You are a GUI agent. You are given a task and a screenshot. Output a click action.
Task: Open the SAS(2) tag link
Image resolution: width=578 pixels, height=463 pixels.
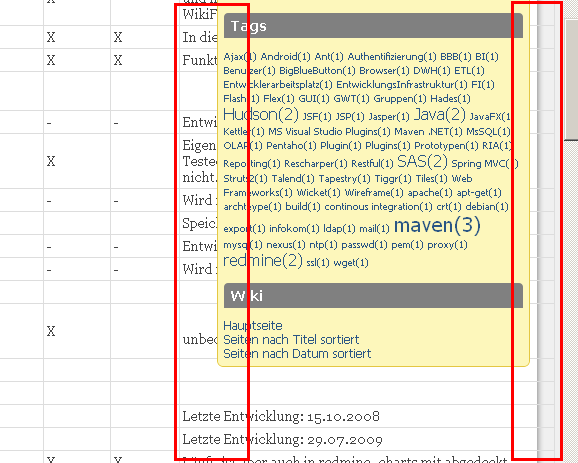pyautogui.click(x=422, y=161)
